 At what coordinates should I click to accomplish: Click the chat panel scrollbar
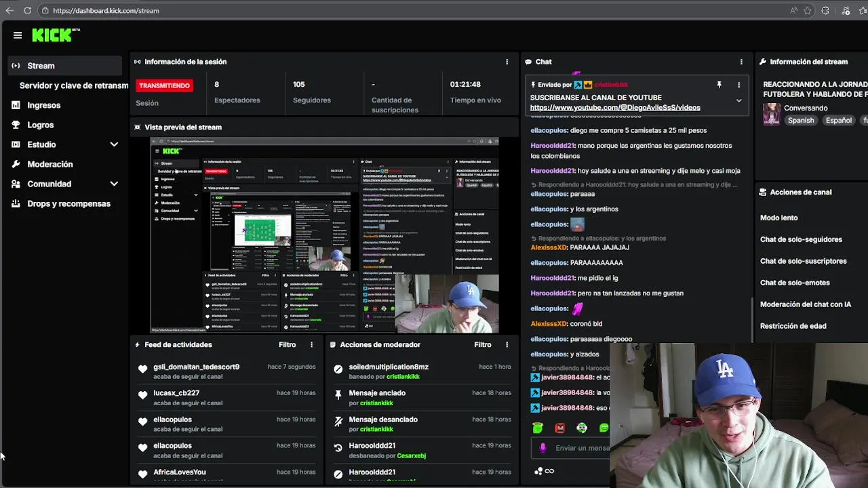coord(751,320)
